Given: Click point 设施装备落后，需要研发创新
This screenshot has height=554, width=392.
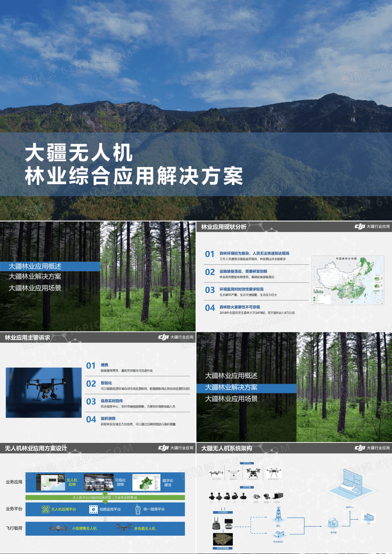Looking at the screenshot, I should point(244,271).
